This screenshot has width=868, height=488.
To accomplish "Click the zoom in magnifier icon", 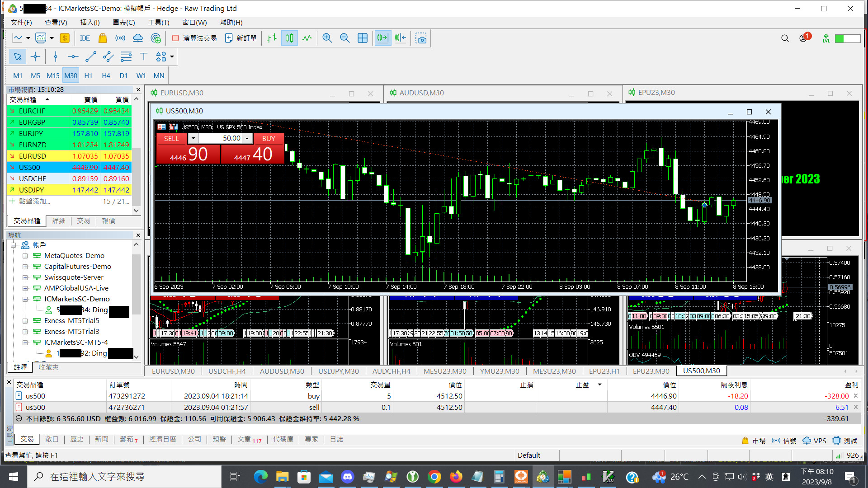I will click(x=327, y=38).
